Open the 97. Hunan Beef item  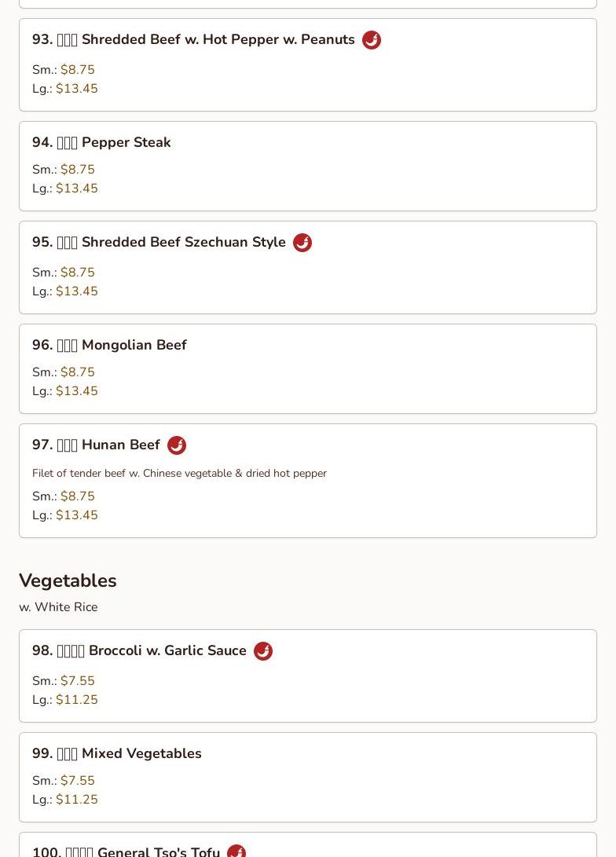click(x=308, y=481)
